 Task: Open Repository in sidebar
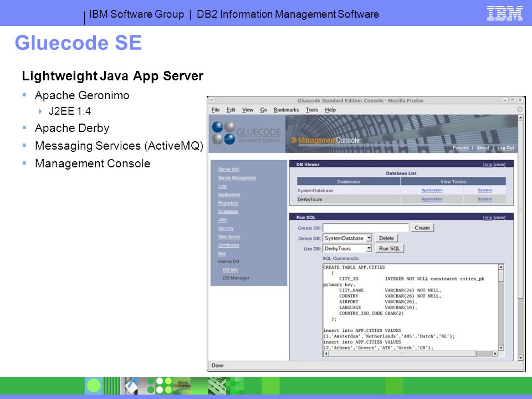(x=228, y=203)
